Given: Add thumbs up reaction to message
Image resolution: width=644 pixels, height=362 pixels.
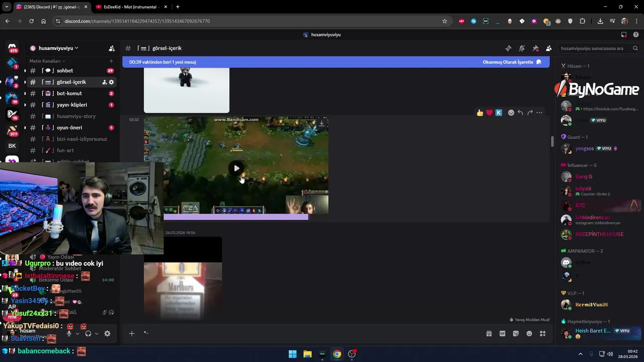Looking at the screenshot, I should [480, 113].
